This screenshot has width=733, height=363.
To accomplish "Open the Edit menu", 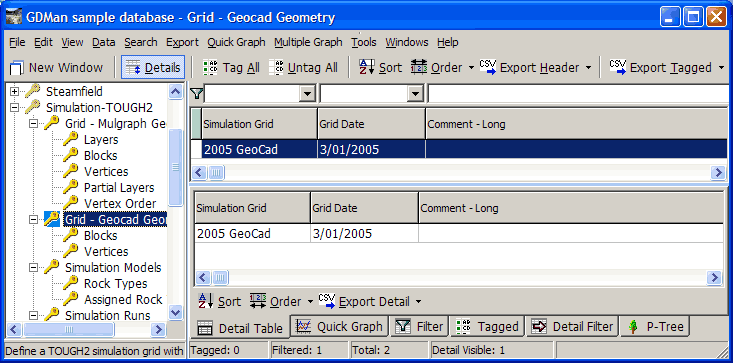I will pyautogui.click(x=43, y=42).
